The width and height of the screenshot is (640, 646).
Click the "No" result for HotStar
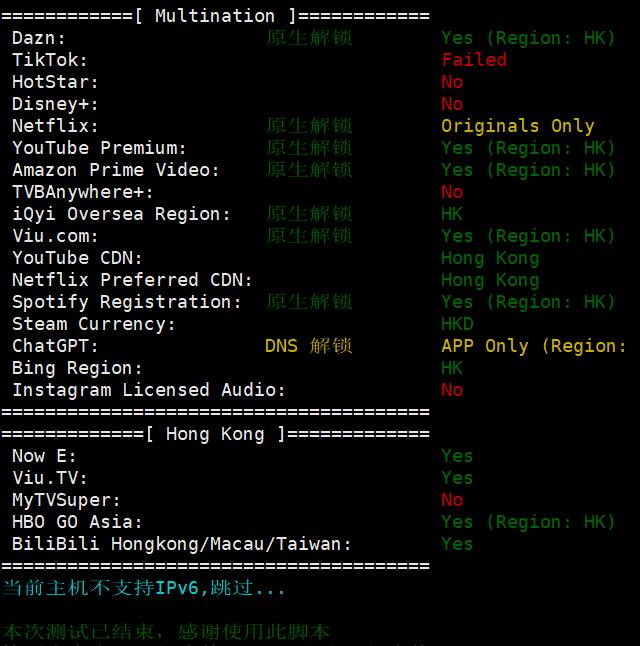click(x=452, y=82)
